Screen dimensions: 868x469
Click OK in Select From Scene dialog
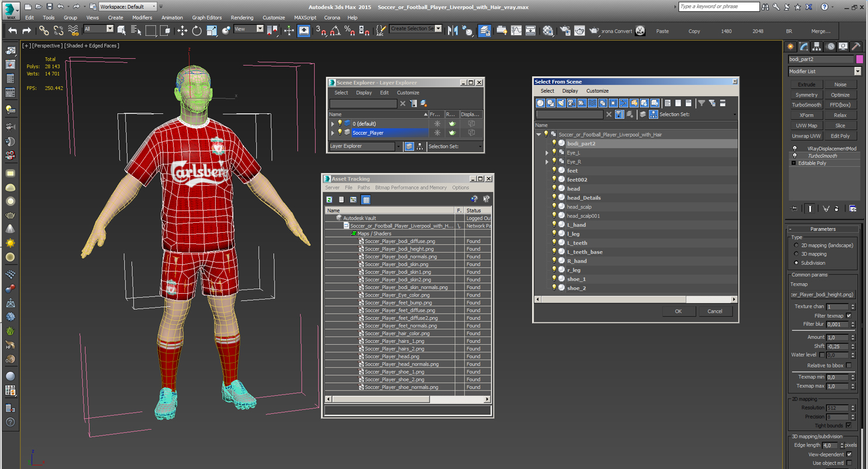coord(678,311)
